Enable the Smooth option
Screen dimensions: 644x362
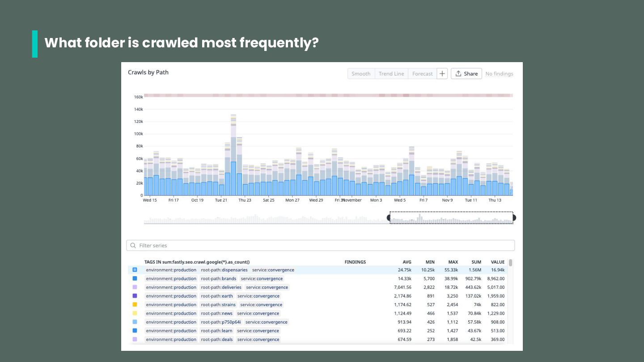361,74
